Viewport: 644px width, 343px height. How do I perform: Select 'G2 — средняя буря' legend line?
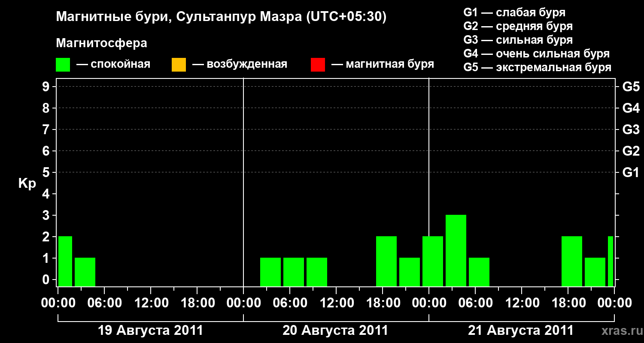pos(518,26)
